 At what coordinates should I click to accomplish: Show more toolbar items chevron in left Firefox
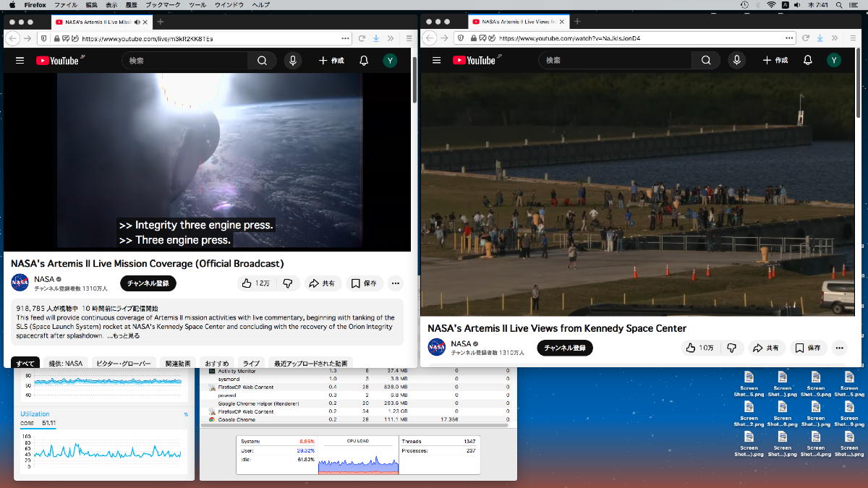tap(391, 38)
